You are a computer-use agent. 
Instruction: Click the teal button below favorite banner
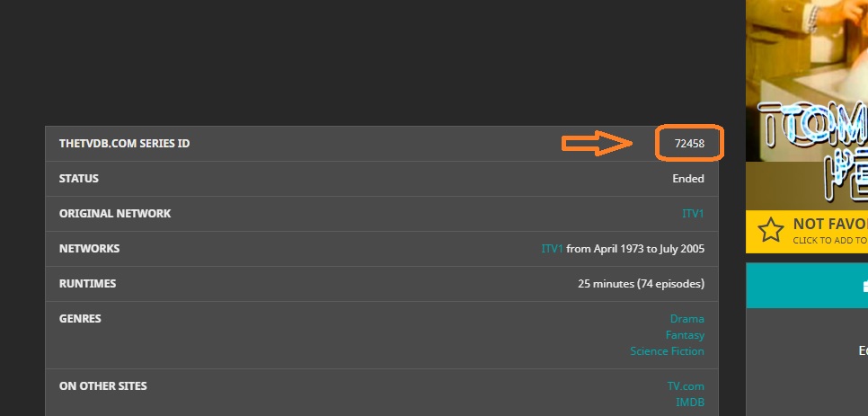[806, 285]
